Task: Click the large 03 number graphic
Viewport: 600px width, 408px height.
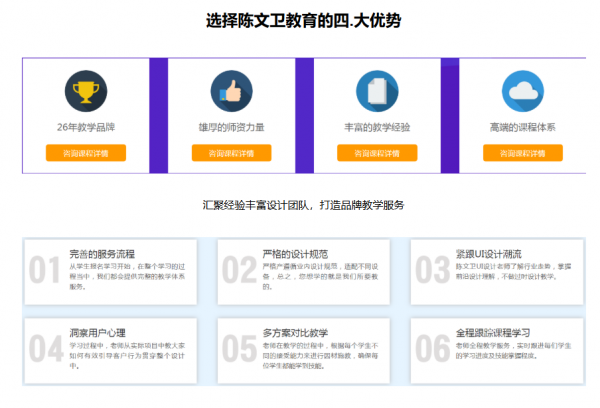Action: [432, 270]
